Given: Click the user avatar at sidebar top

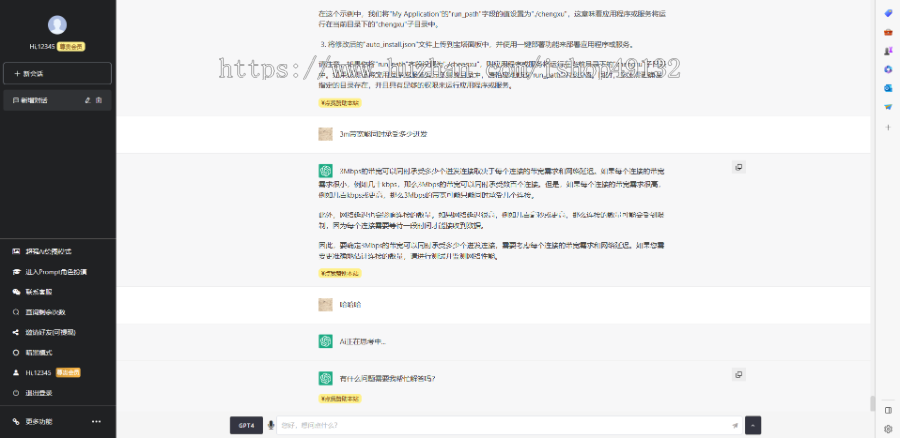Looking at the screenshot, I should [x=57, y=25].
